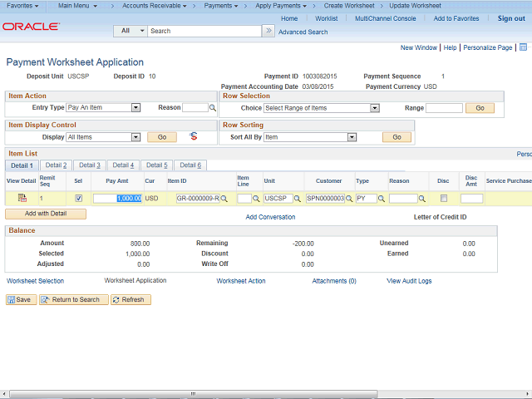
Task: Click the search submit arrow icon
Action: (x=268, y=31)
